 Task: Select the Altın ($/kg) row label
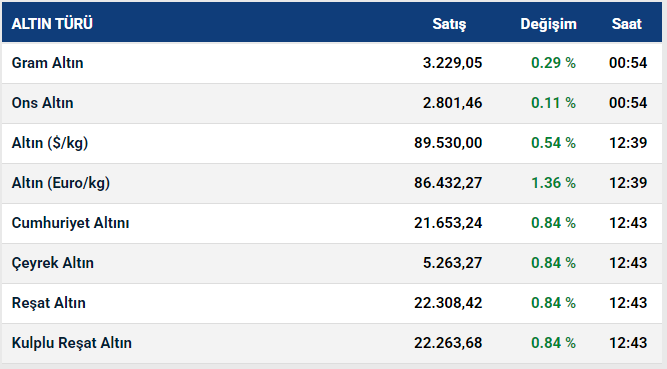(50, 143)
